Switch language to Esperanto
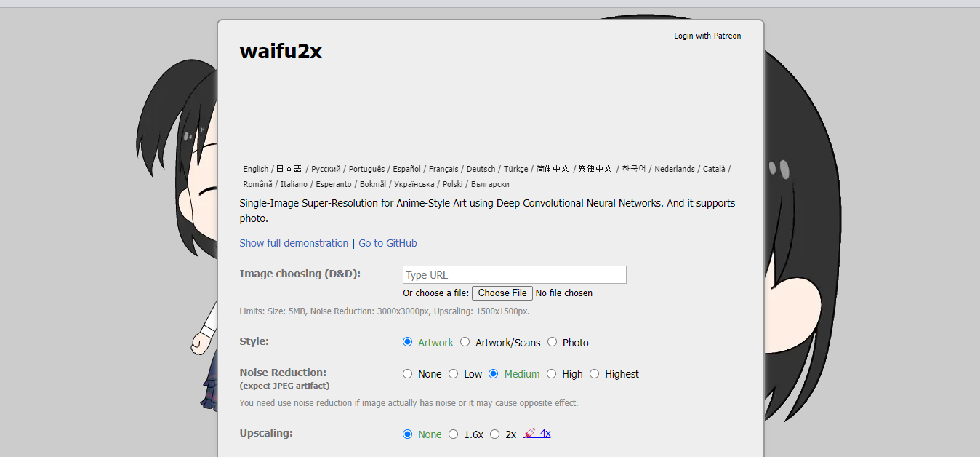Screen dimensions: 980x457 tap(334, 185)
